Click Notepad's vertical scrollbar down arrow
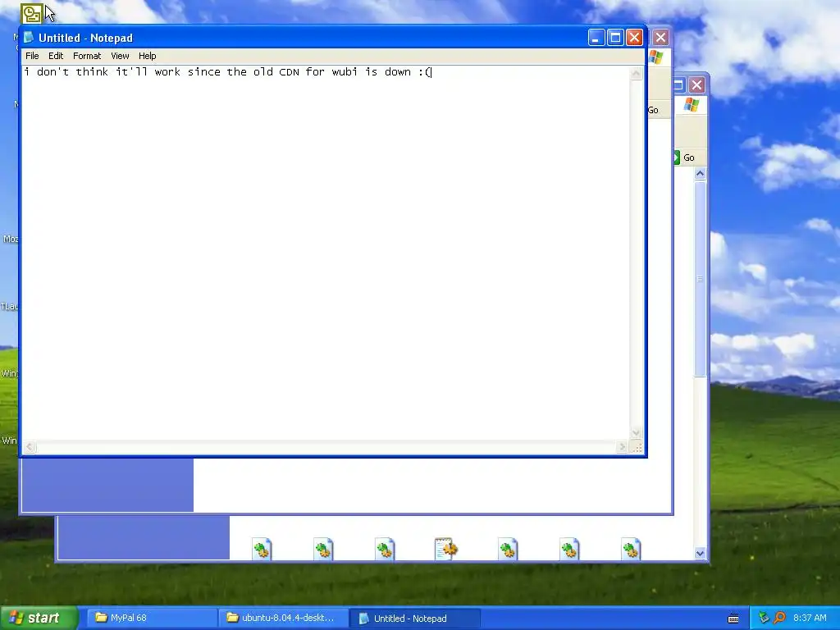840x630 pixels. coord(637,433)
